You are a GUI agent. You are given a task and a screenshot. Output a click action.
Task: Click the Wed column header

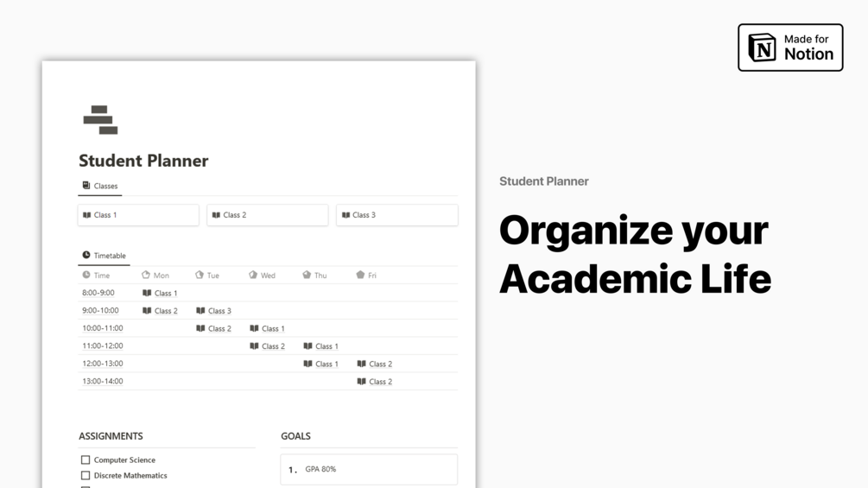pos(263,275)
